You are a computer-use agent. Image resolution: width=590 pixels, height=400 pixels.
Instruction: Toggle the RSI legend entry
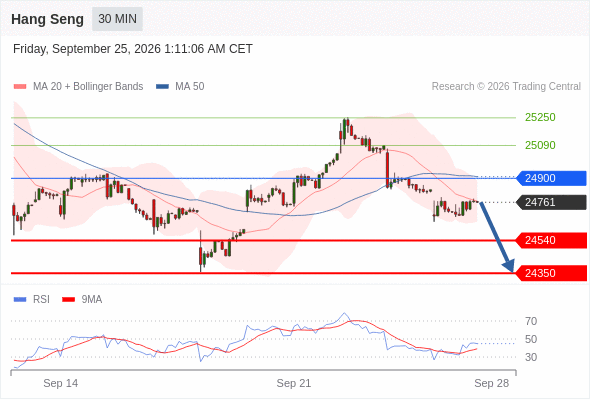click(x=32, y=300)
